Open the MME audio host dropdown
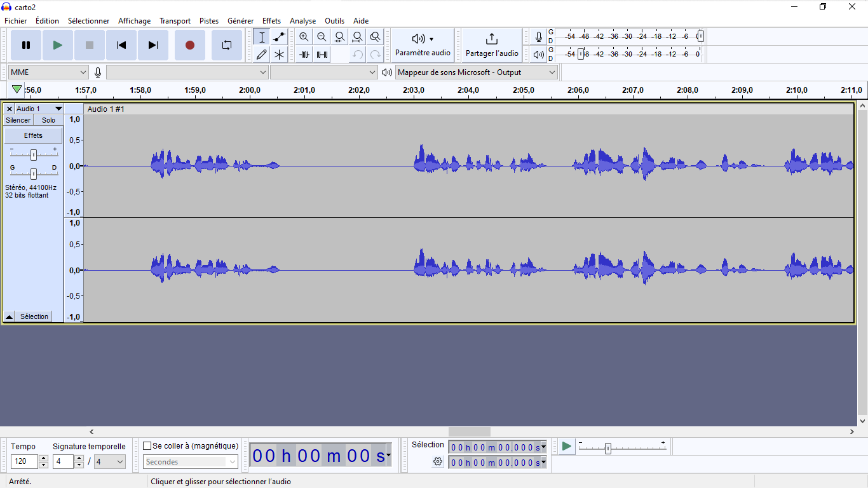Viewport: 868px width, 488px height. [x=48, y=72]
